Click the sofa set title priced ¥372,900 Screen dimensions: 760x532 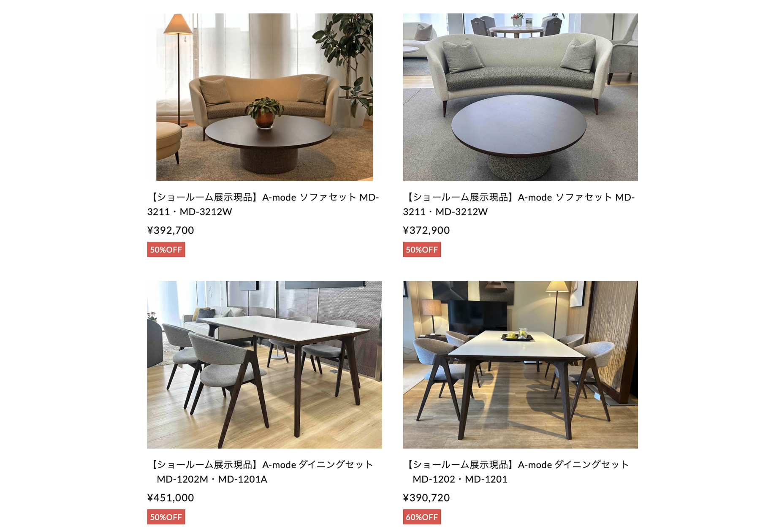[519, 204]
